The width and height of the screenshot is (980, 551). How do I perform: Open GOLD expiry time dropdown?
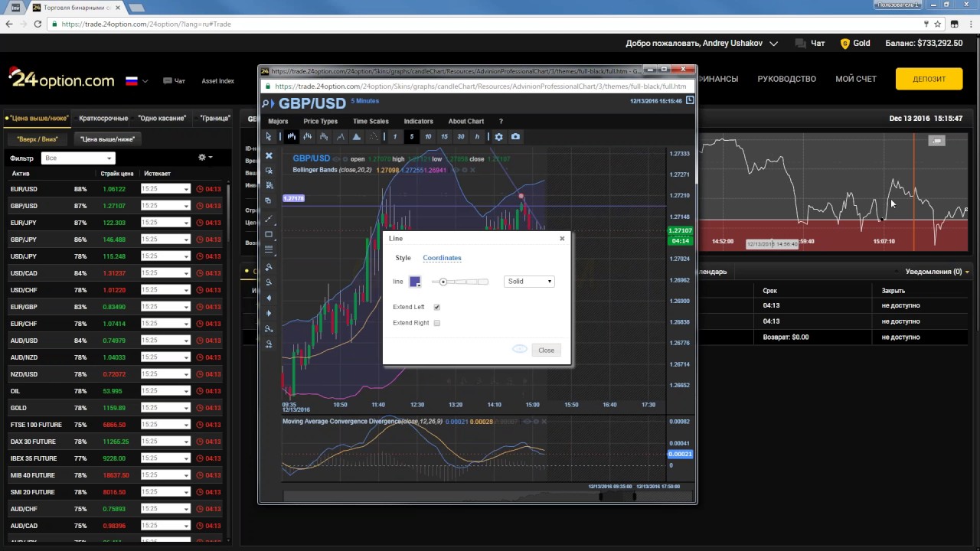[x=165, y=408]
